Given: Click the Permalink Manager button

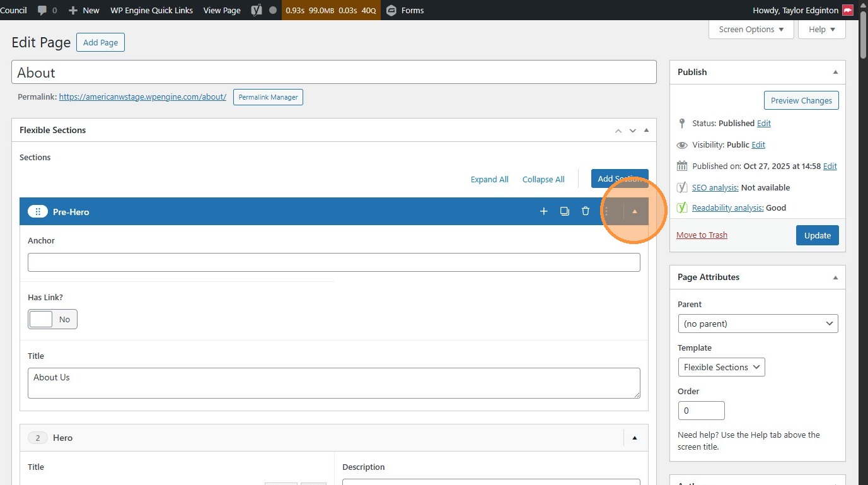Looking at the screenshot, I should (x=268, y=97).
